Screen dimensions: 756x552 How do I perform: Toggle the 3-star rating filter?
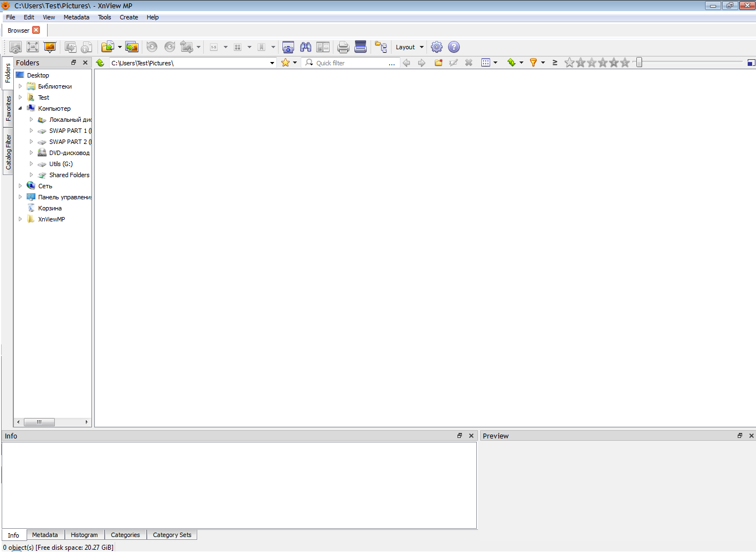[x=603, y=63]
